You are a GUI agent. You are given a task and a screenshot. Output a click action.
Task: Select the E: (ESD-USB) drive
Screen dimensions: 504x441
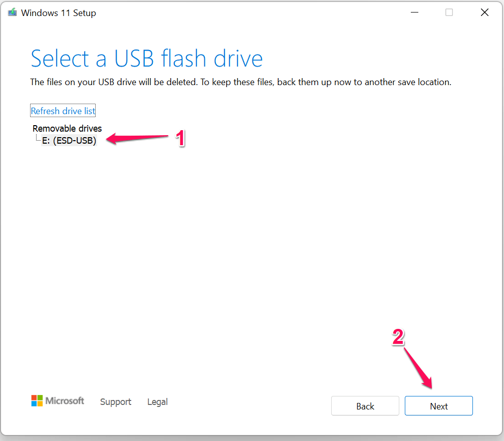[69, 141]
